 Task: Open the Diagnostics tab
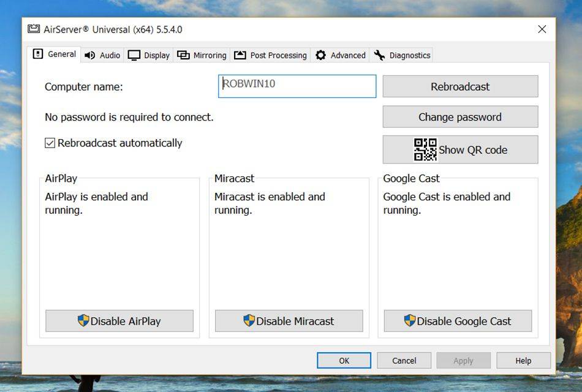click(x=402, y=55)
